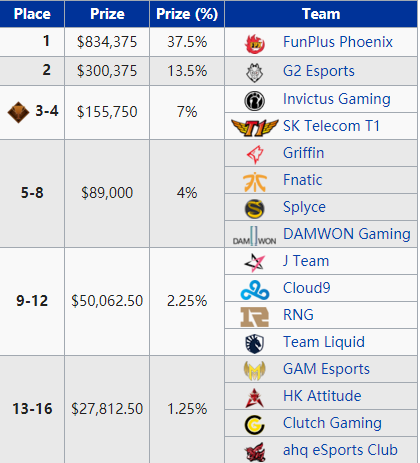Click the RNG logo icon
This screenshot has height=463, width=420.
(x=255, y=317)
